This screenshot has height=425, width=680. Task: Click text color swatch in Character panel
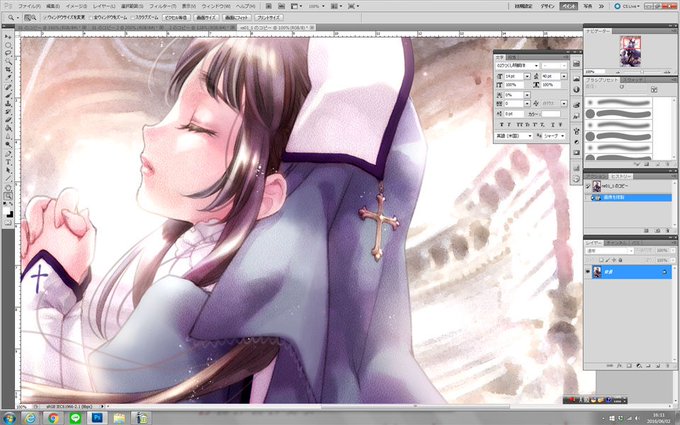[x=551, y=114]
